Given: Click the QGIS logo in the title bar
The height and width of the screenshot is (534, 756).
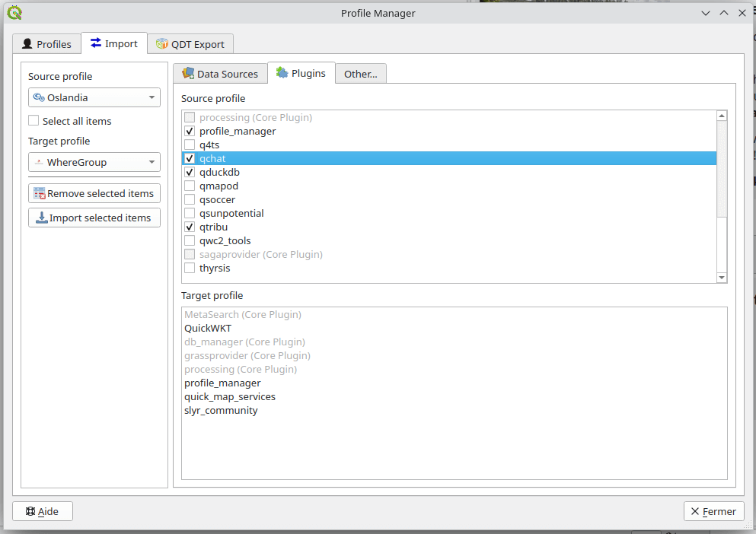Looking at the screenshot, I should [13, 13].
